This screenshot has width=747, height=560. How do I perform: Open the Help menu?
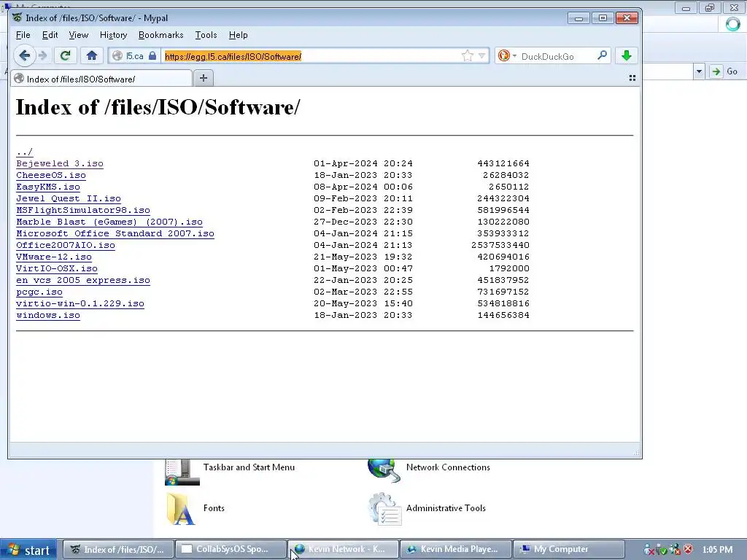(x=239, y=35)
